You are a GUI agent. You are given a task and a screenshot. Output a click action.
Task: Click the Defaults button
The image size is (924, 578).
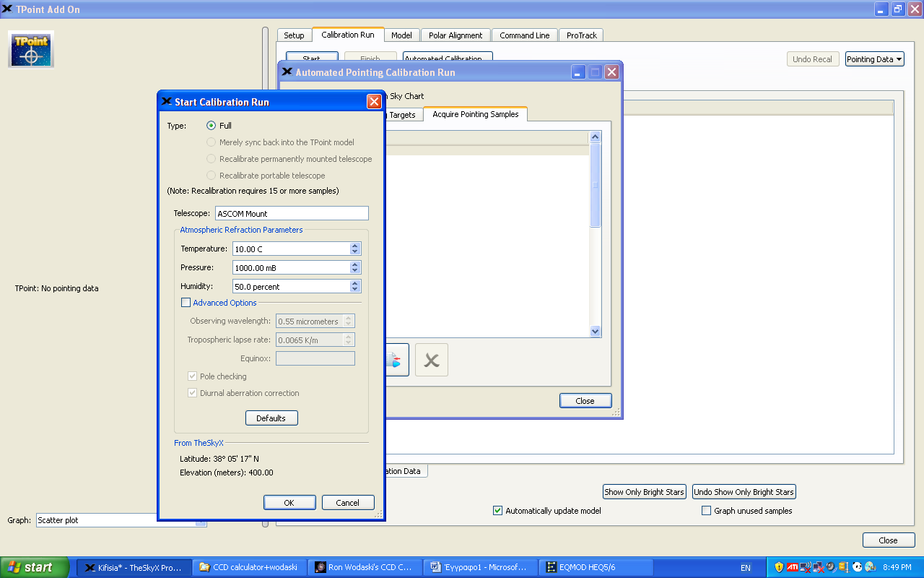[271, 418]
